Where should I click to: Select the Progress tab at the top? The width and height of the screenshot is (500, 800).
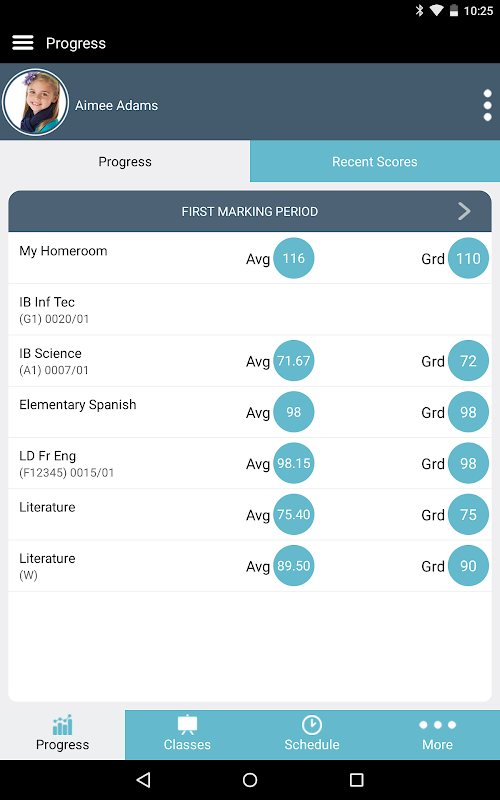125,161
